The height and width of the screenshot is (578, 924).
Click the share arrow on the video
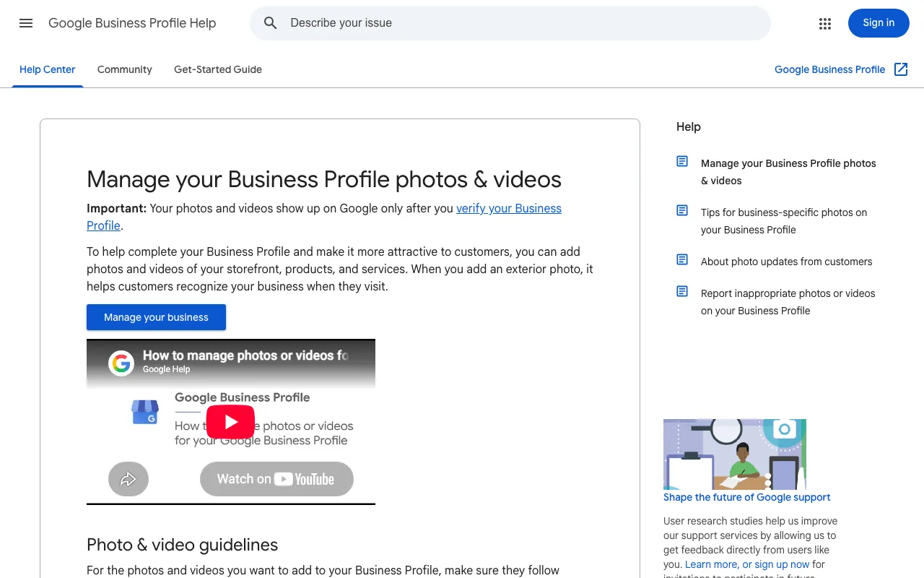[128, 478]
